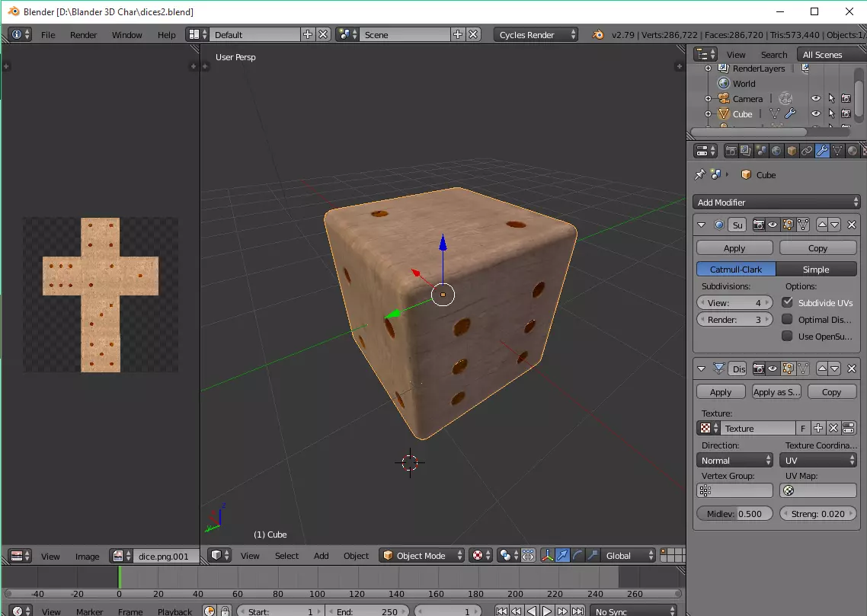Open the Render menu
The image size is (867, 616).
point(84,35)
